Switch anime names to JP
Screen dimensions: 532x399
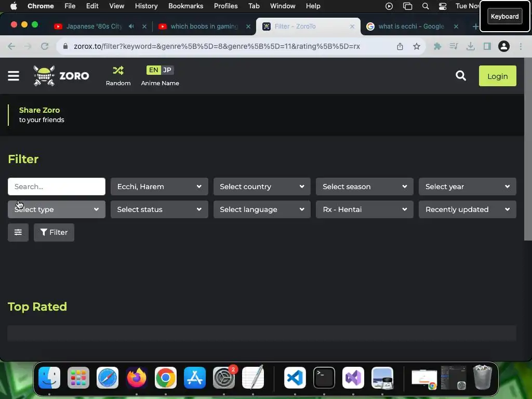[x=167, y=70]
